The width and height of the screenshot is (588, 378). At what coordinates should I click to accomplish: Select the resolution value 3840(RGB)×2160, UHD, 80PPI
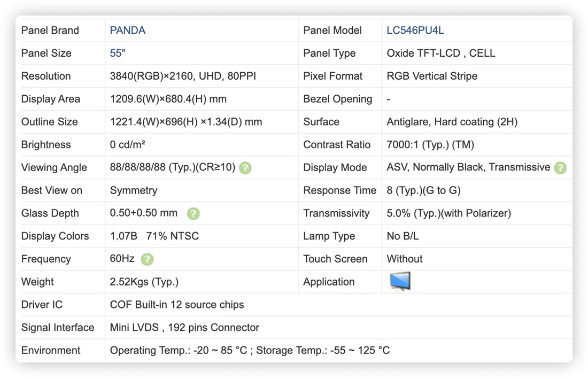[183, 76]
